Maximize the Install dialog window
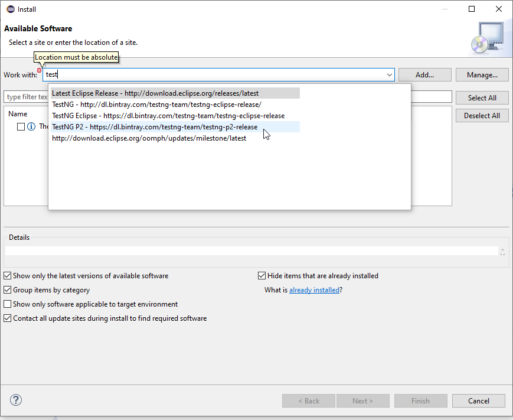Screen dimensions: 513x420 click(x=472, y=9)
